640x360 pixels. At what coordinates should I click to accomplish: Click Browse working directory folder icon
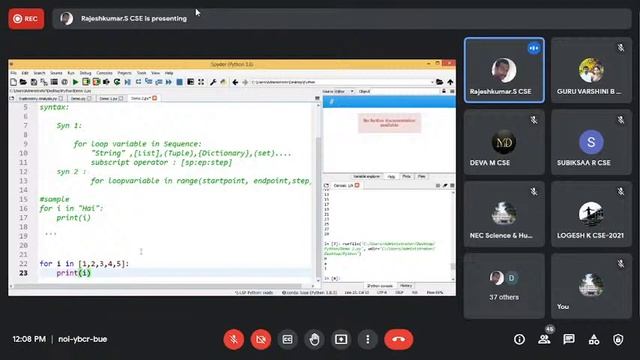[440, 82]
